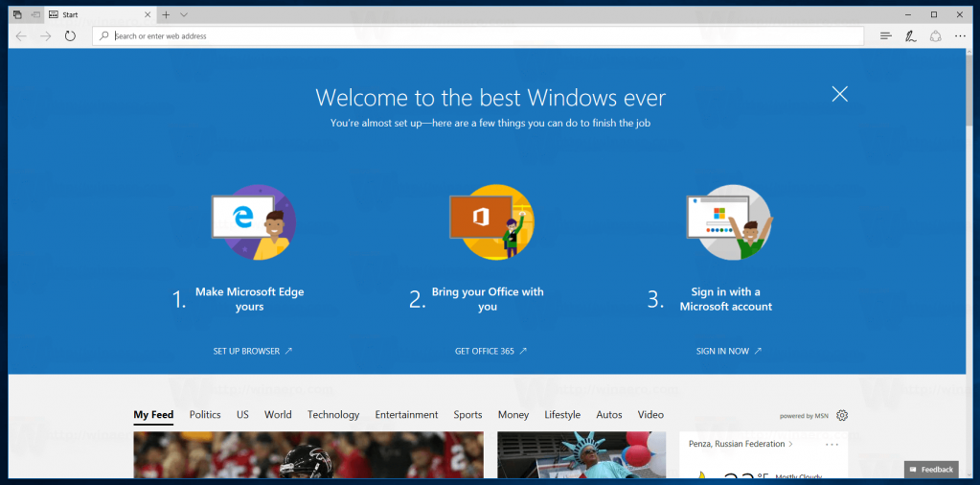Switch to the Video feed tab
980x485 pixels.
coord(650,414)
